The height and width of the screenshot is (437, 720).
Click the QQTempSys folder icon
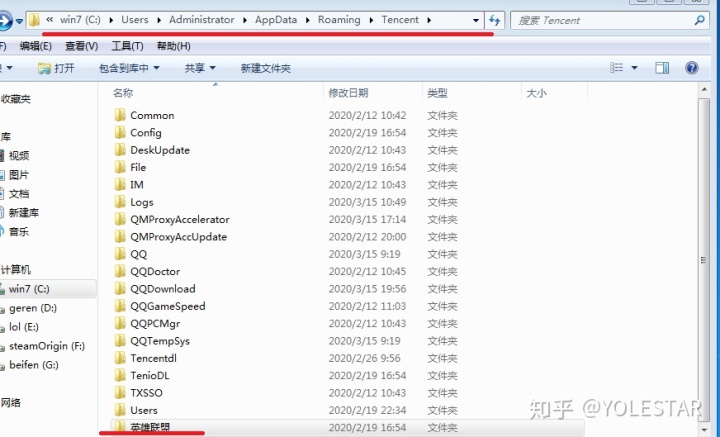120,341
